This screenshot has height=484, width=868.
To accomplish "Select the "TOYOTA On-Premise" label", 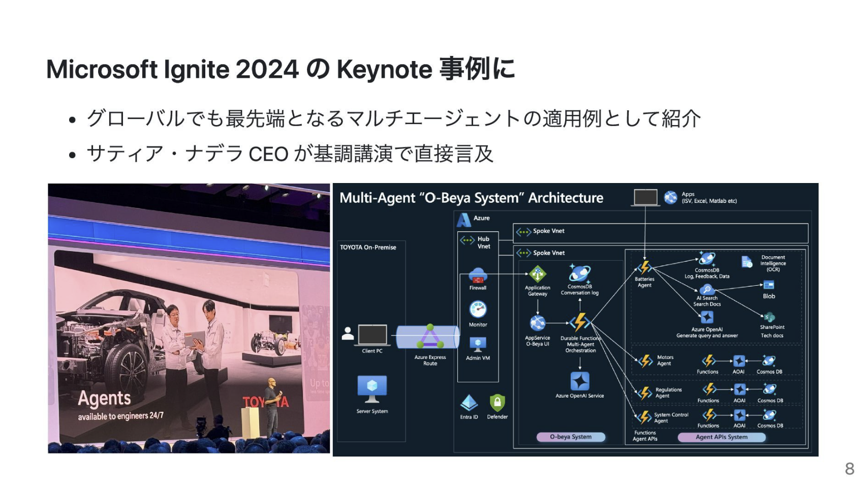I will click(368, 248).
